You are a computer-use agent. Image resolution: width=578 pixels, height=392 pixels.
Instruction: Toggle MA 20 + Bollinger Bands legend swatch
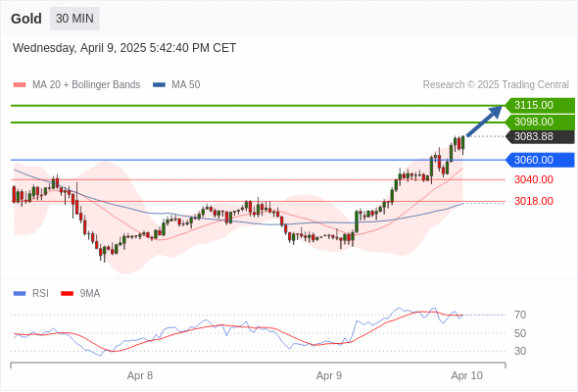click(x=20, y=85)
